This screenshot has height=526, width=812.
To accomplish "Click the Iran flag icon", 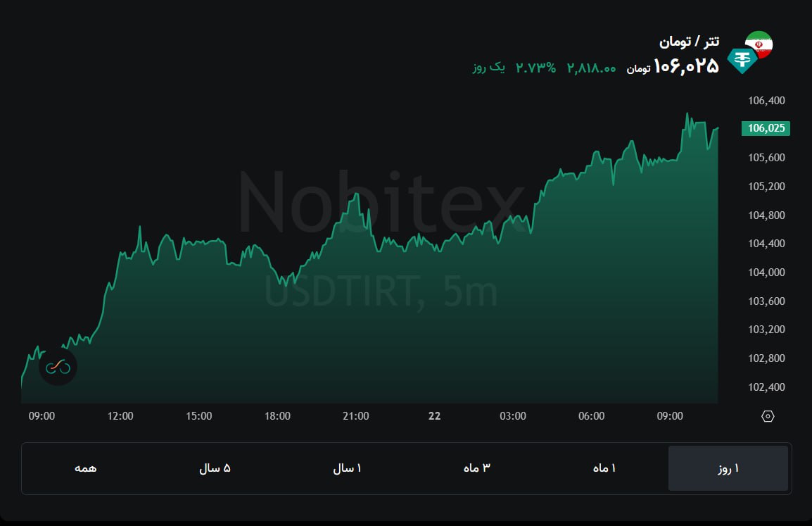I will click(759, 44).
